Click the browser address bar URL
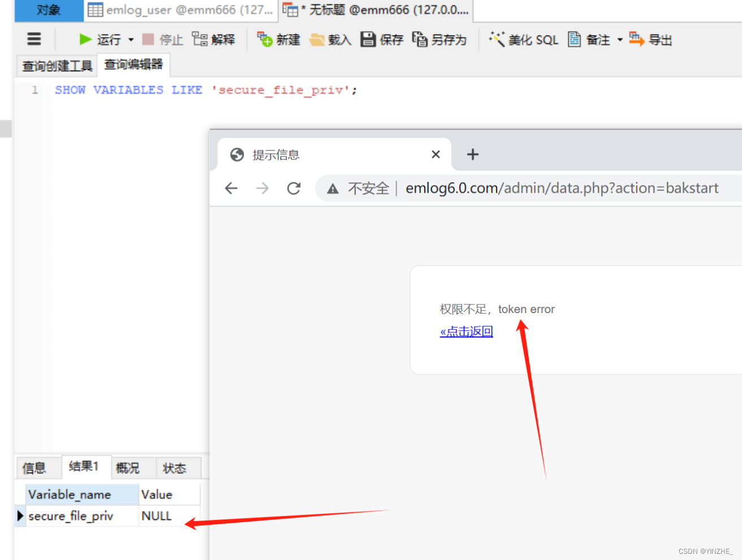This screenshot has height=560, width=742. pos(562,188)
